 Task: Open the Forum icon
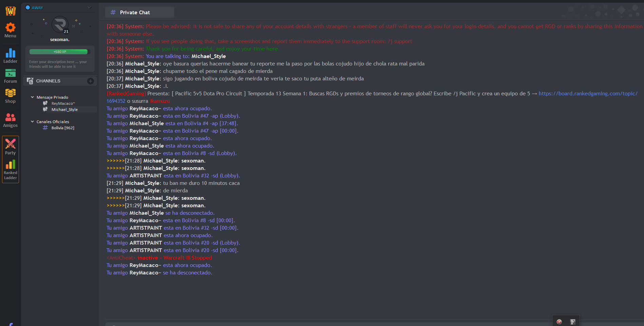pyautogui.click(x=10, y=76)
